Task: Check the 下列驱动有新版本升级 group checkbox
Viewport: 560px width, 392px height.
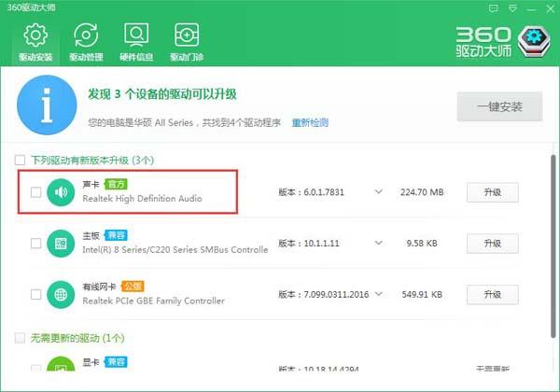Action: 20,160
